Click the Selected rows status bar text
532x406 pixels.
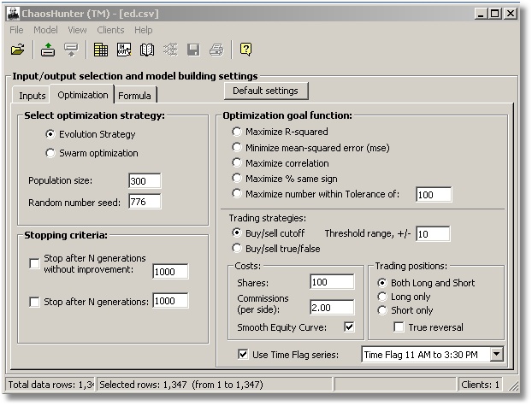[181, 385]
